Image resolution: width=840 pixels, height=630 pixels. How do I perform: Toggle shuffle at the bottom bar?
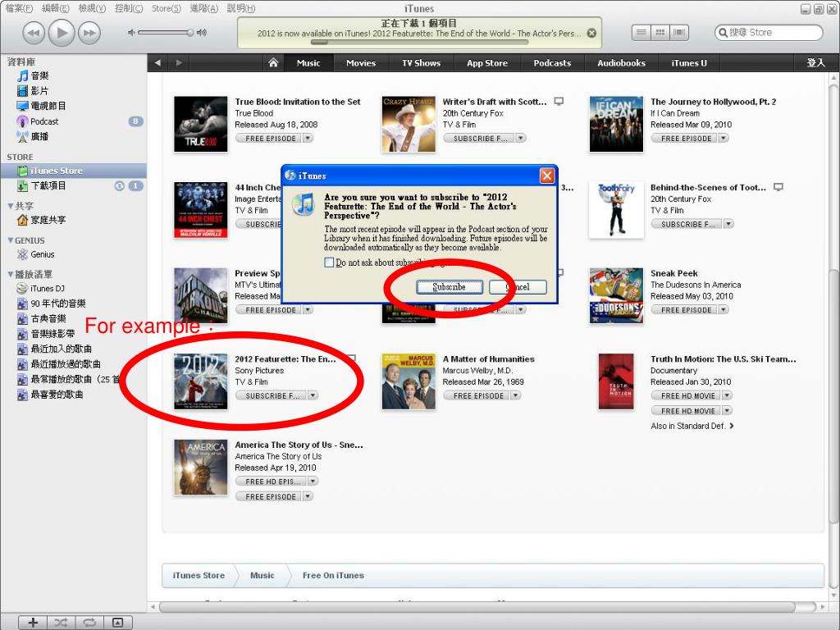[61, 622]
